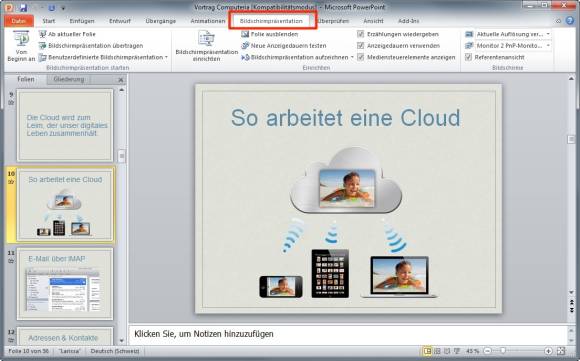The height and width of the screenshot is (361, 580).
Task: Open the Datei button
Action: click(19, 21)
